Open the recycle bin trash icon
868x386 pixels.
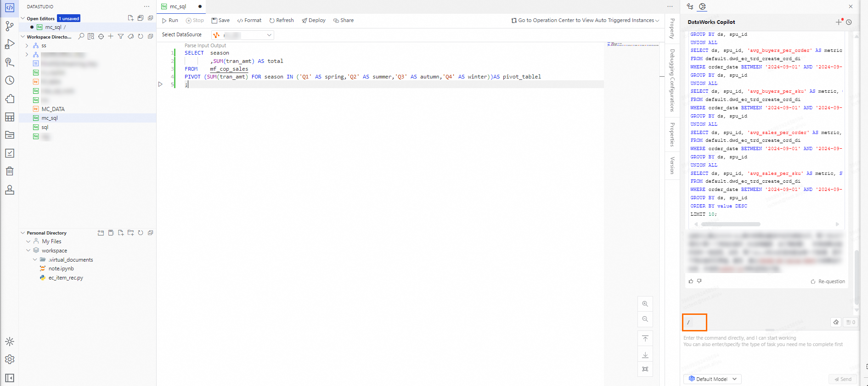pyautogui.click(x=10, y=171)
